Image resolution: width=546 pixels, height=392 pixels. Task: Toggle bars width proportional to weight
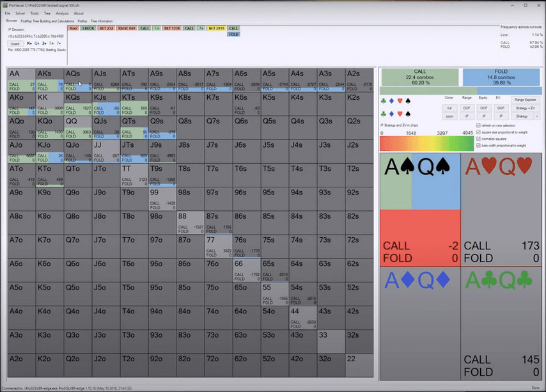(x=478, y=145)
